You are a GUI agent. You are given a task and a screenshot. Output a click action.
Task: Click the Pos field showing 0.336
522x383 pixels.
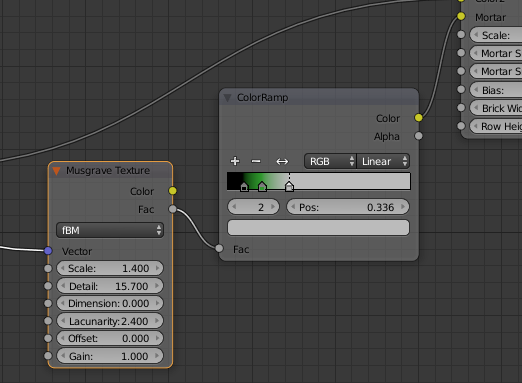tap(348, 207)
